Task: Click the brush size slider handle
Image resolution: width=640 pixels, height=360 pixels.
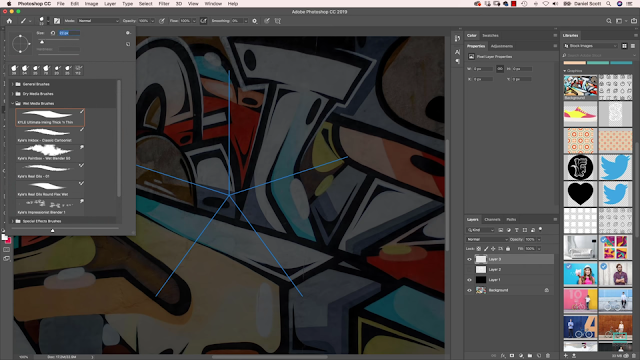Action: pos(42,42)
